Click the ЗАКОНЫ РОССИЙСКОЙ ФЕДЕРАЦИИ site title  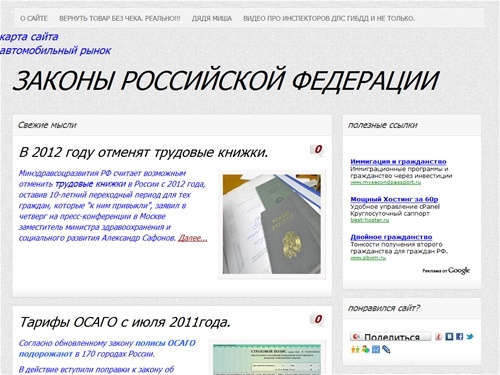[226, 81]
